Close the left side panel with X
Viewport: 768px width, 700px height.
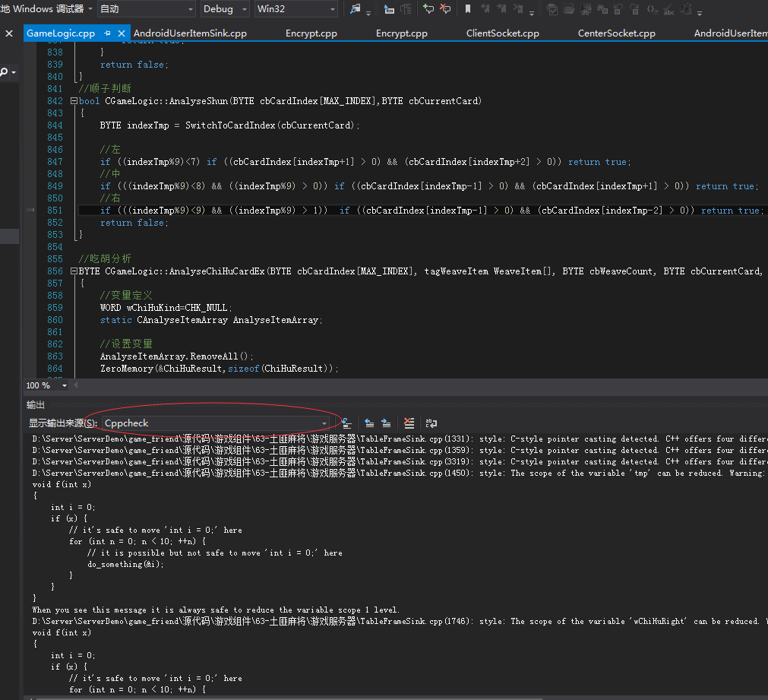tap(9, 33)
